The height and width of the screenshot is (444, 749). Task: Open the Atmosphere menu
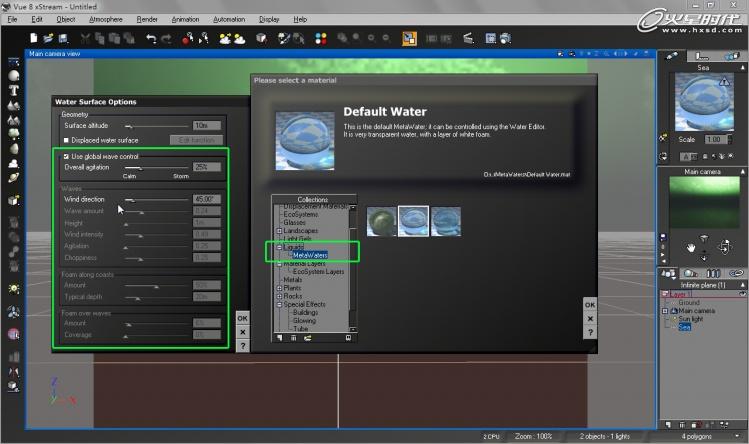coord(106,19)
